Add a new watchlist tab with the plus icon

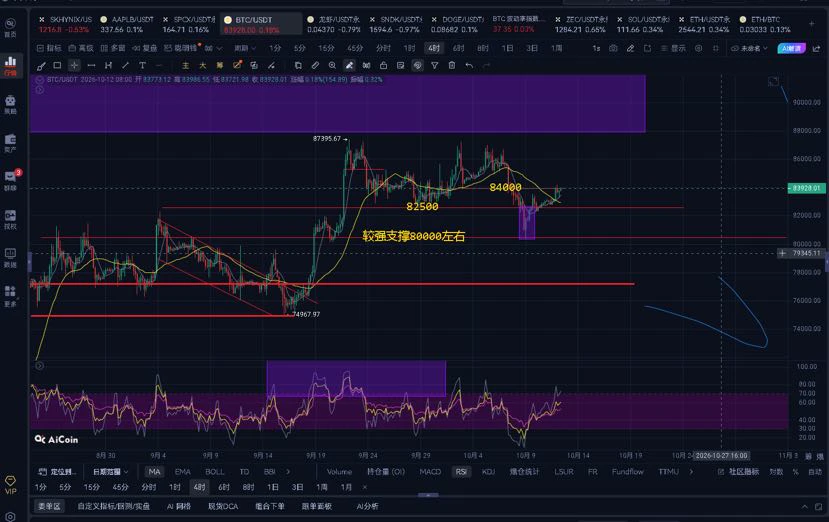tap(812, 24)
